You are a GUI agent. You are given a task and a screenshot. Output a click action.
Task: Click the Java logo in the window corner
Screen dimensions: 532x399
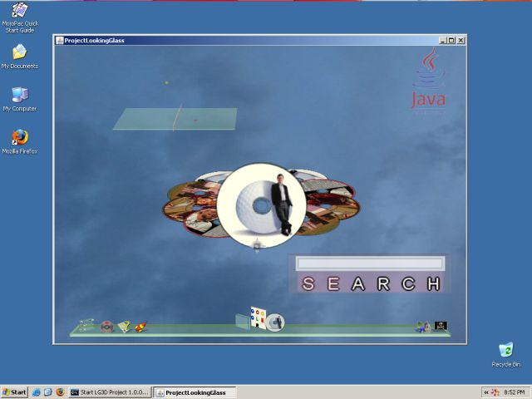click(429, 80)
